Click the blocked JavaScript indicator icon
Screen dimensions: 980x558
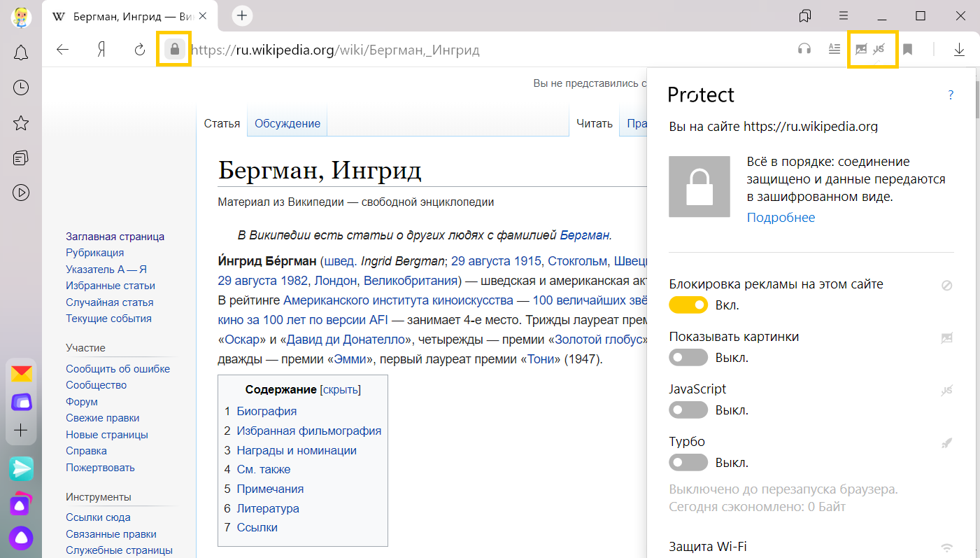(879, 49)
